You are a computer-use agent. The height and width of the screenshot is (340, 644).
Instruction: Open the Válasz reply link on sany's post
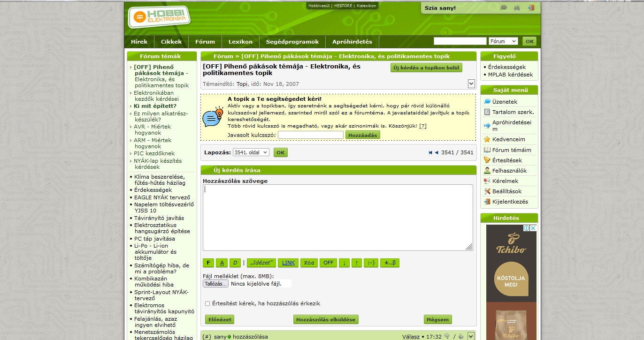(x=411, y=337)
